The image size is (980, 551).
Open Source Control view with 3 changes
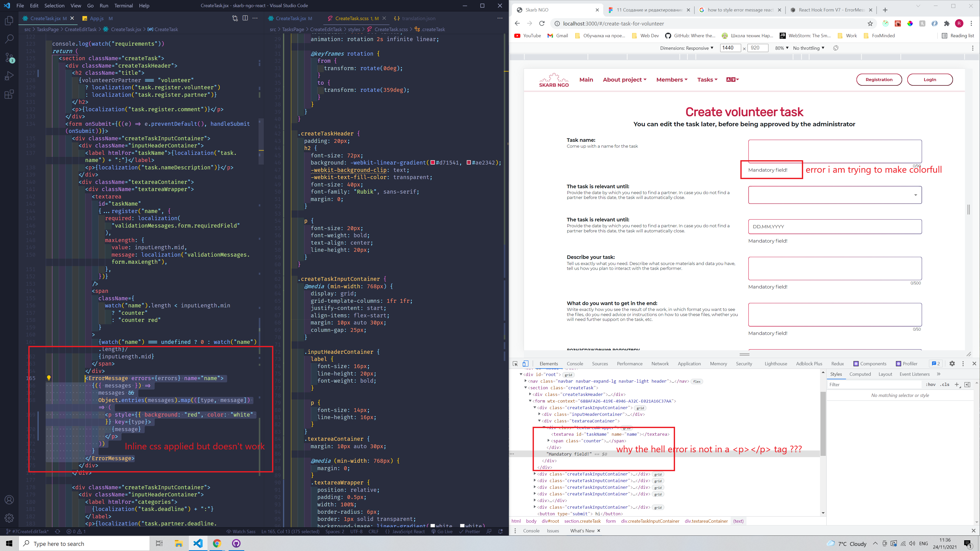point(9,57)
